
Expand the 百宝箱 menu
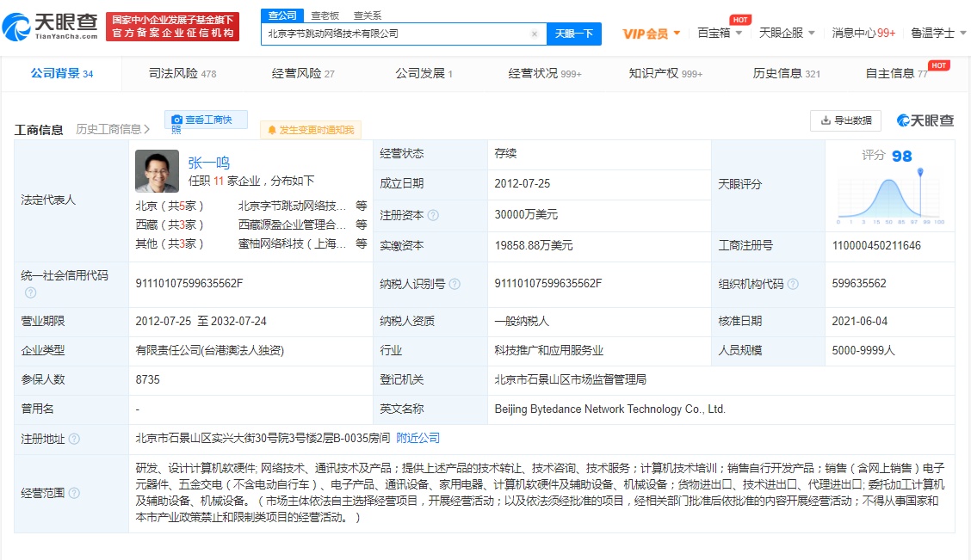pos(720,33)
